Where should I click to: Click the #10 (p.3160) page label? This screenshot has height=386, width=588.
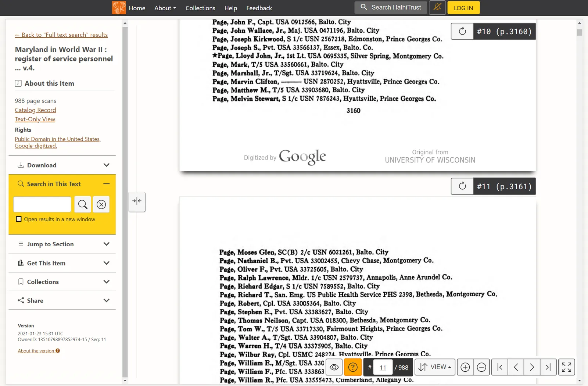(x=504, y=32)
